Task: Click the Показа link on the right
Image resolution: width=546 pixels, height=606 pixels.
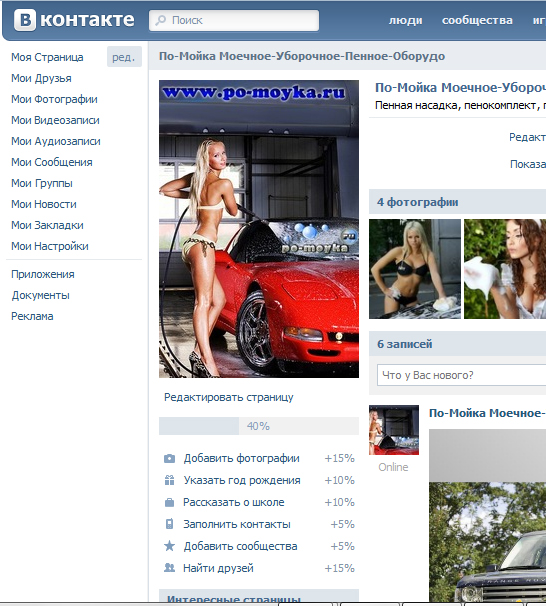Action: pos(528,164)
